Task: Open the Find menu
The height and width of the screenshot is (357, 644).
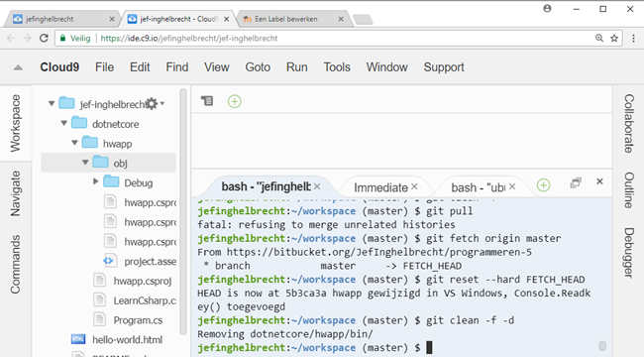Action: (x=177, y=67)
